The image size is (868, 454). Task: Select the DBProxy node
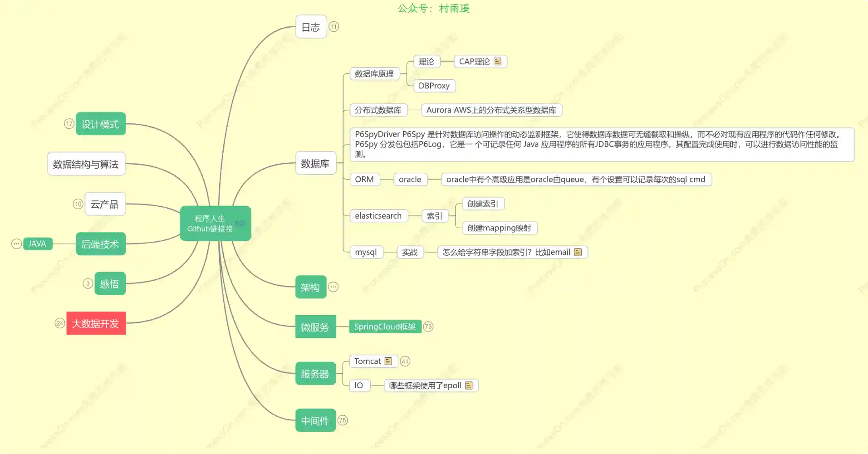(434, 86)
